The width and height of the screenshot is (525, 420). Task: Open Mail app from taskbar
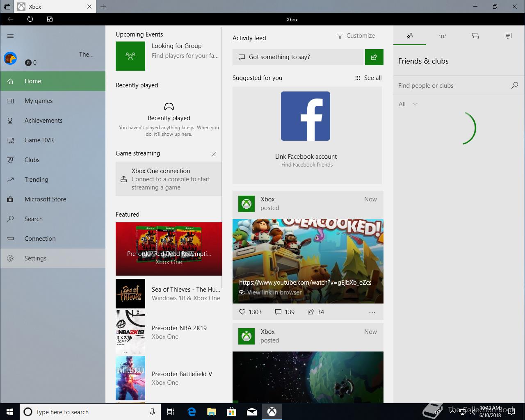click(x=252, y=412)
